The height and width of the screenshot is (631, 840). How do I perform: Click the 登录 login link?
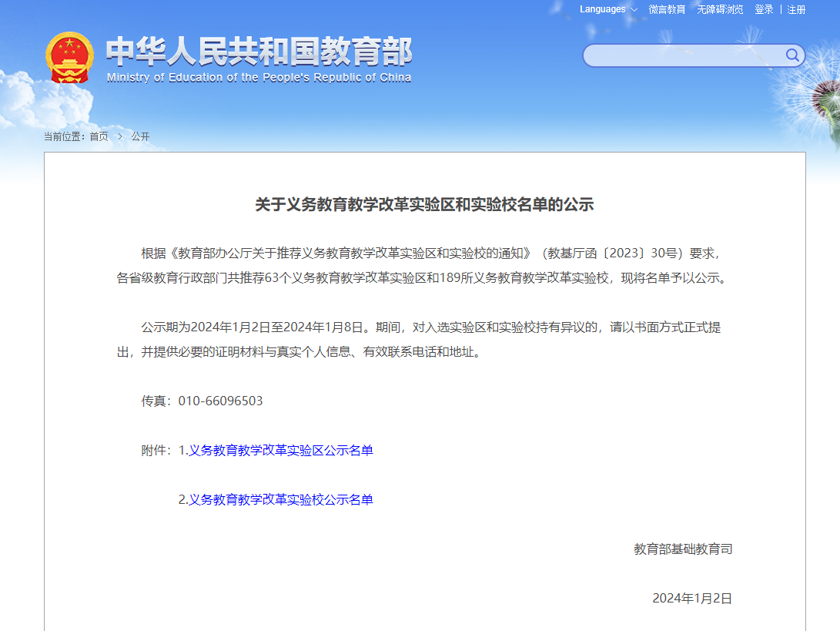[764, 10]
